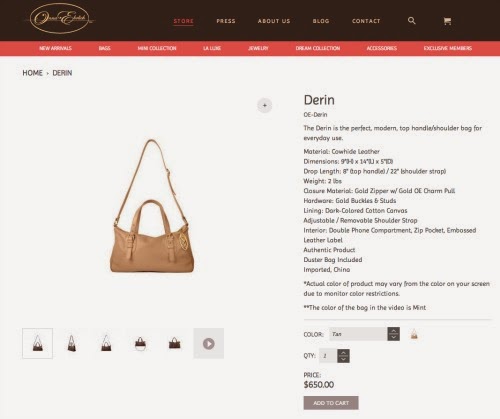The image size is (500, 419).
Task: Open the Color dropdown showing Tan
Action: pyautogui.click(x=365, y=334)
